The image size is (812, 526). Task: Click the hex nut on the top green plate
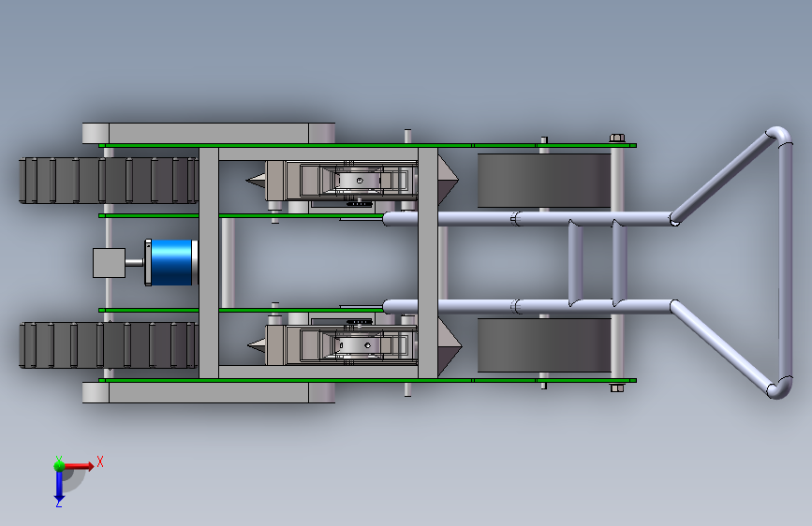tap(617, 138)
